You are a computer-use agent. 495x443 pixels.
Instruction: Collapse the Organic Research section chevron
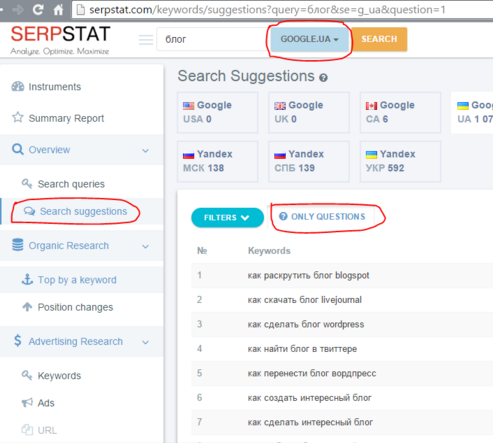145,246
